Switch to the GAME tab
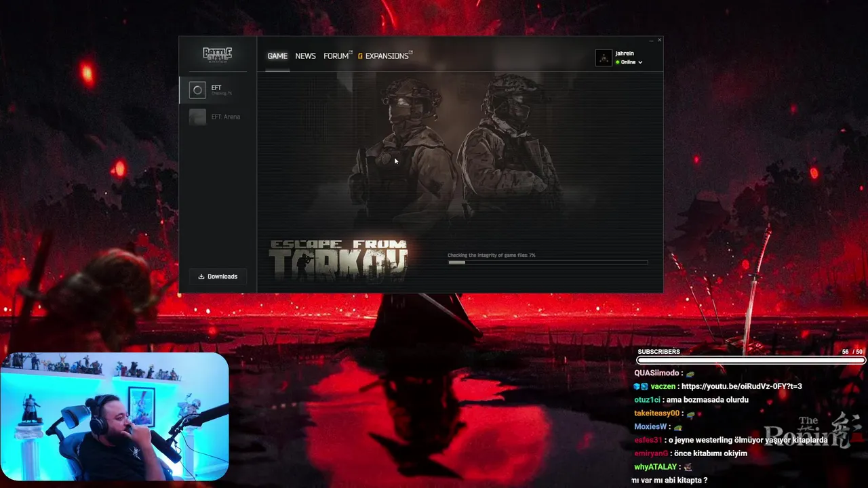868x488 pixels. 277,56
